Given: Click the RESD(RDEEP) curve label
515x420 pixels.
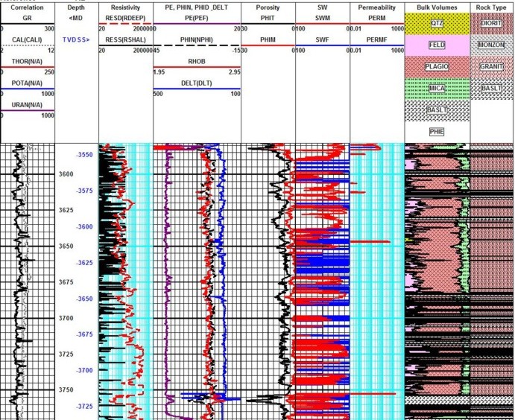Looking at the screenshot, I should coord(124,17).
